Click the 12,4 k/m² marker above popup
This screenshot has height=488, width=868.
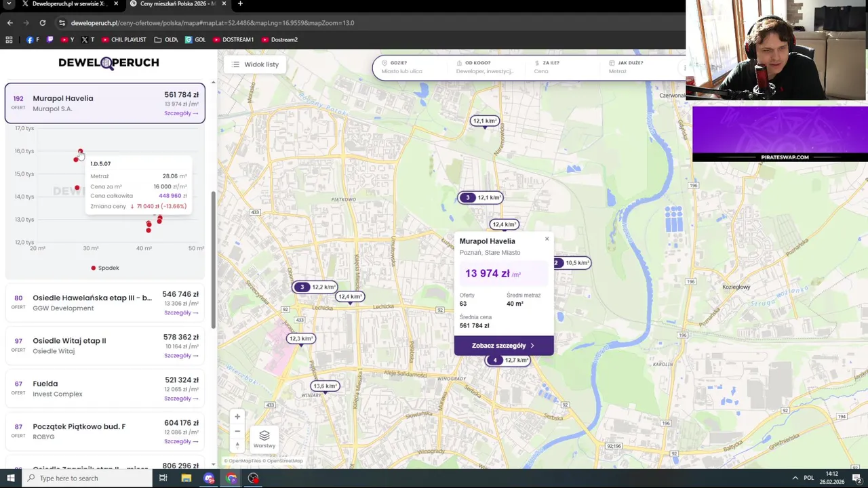pyautogui.click(x=504, y=224)
